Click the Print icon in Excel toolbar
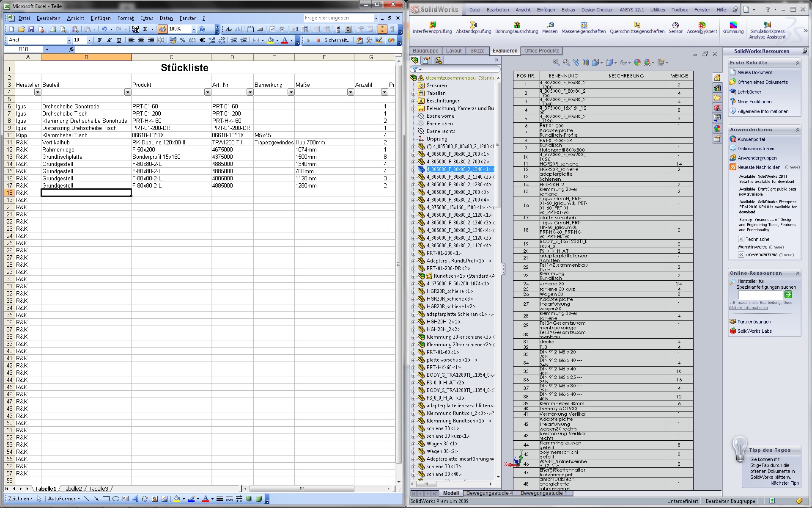Image resolution: width=812 pixels, height=508 pixels. point(53,29)
